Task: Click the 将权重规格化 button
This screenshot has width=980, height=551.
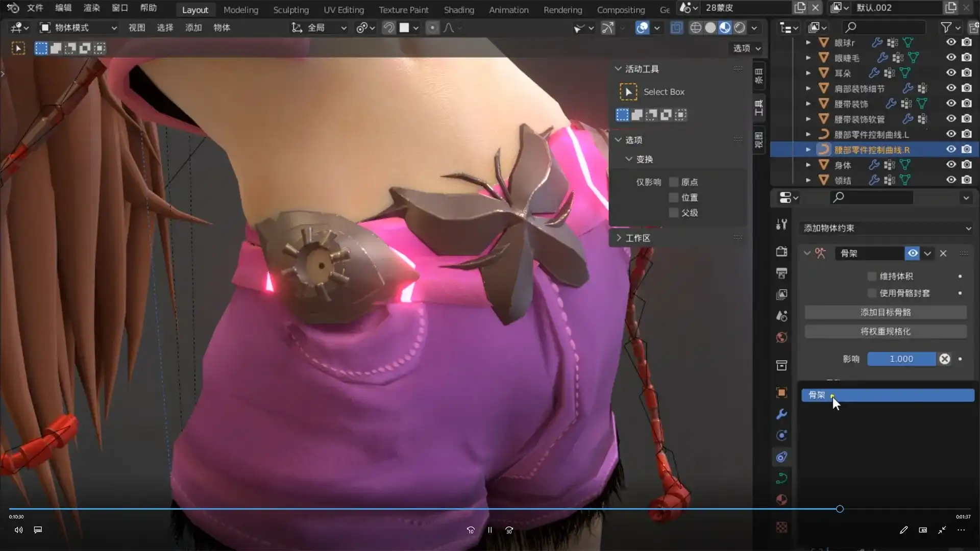Action: pyautogui.click(x=885, y=331)
